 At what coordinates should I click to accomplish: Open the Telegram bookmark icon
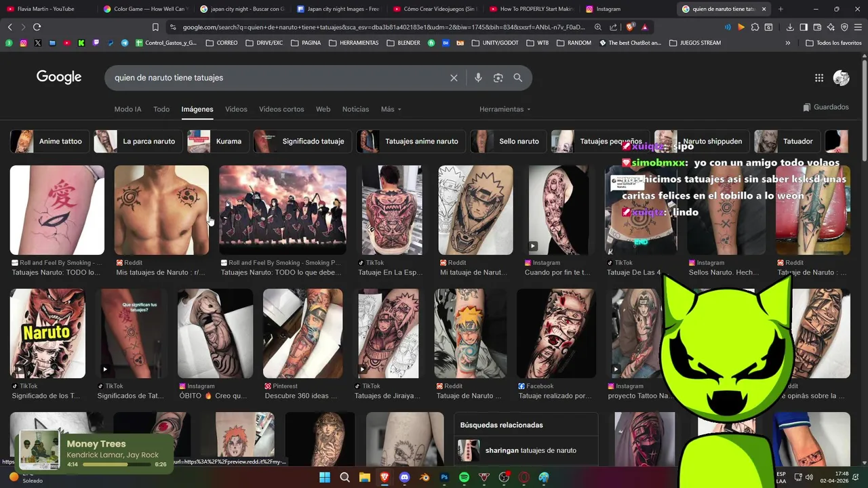125,43
